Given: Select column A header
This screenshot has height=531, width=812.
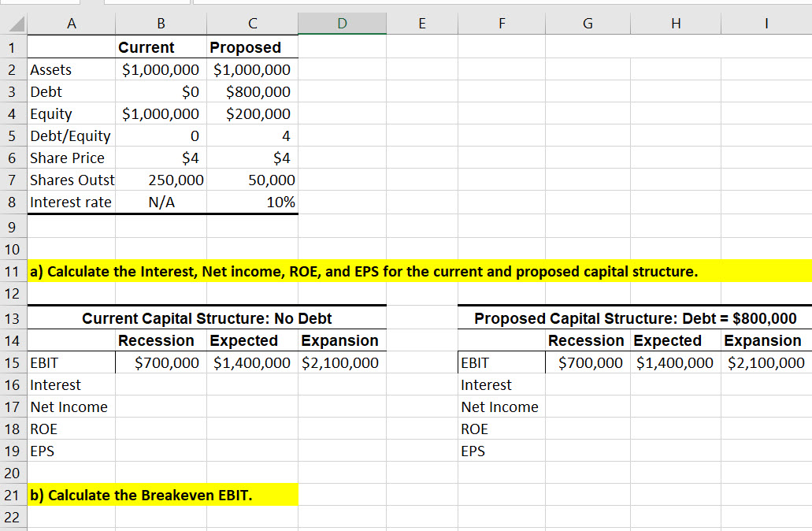Looking at the screenshot, I should (x=71, y=23).
